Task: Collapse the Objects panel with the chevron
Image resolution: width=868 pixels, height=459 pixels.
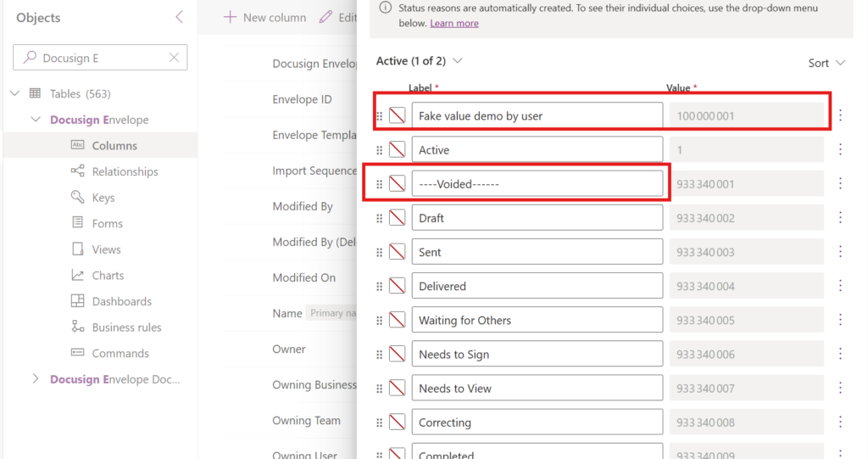Action: pyautogui.click(x=180, y=17)
